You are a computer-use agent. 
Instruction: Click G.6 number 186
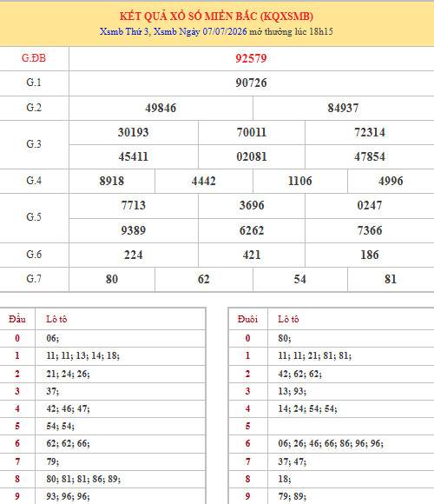click(370, 255)
